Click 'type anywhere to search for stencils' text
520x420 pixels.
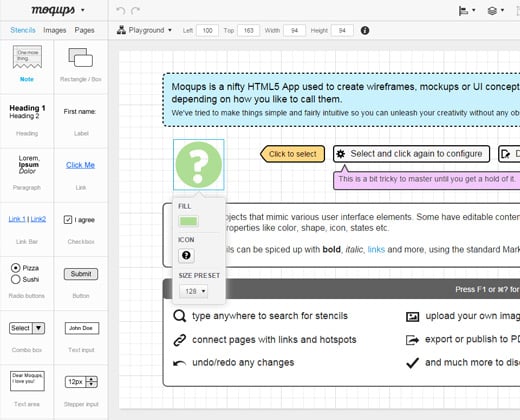coord(270,316)
